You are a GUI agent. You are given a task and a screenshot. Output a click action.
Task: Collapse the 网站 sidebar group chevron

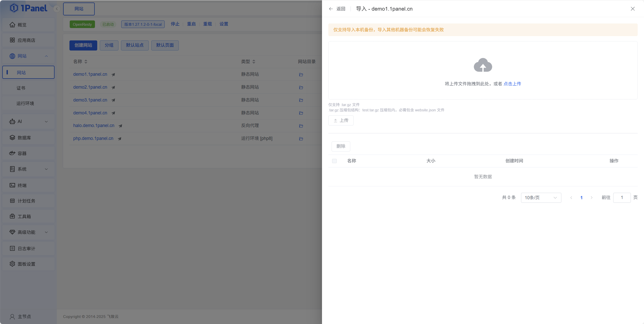tap(46, 56)
